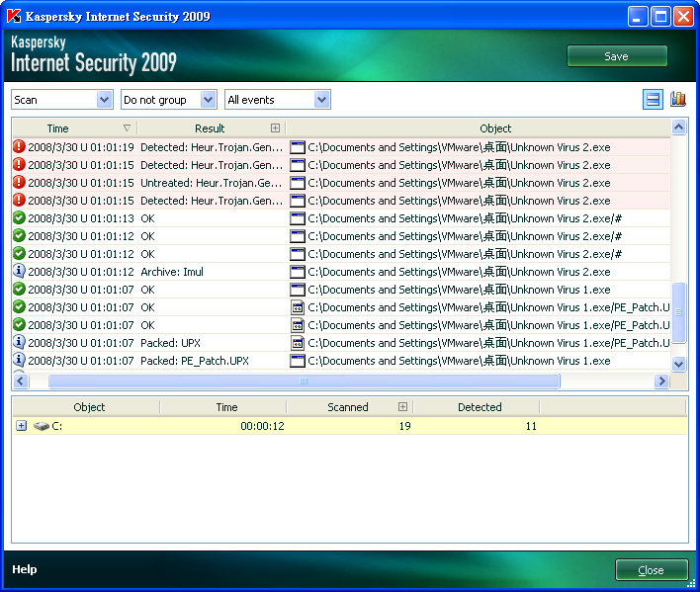
Task: Click exe file icon on Untreated row
Action: (298, 183)
